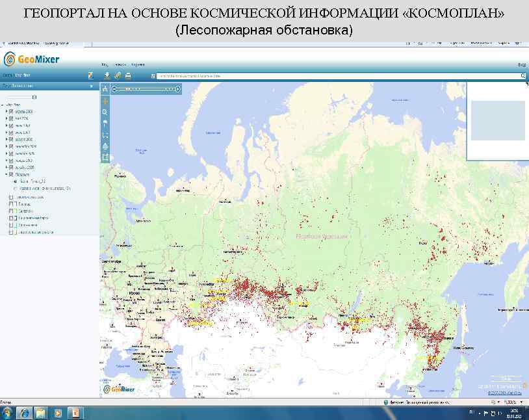Select the rectangle frame drawing tool
Screen dimensions: 529x420
[105, 157]
